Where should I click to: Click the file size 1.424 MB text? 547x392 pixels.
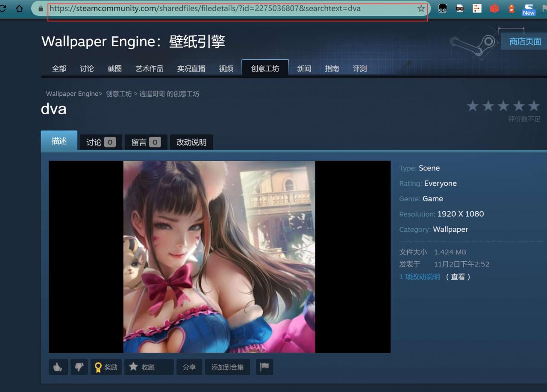click(450, 252)
